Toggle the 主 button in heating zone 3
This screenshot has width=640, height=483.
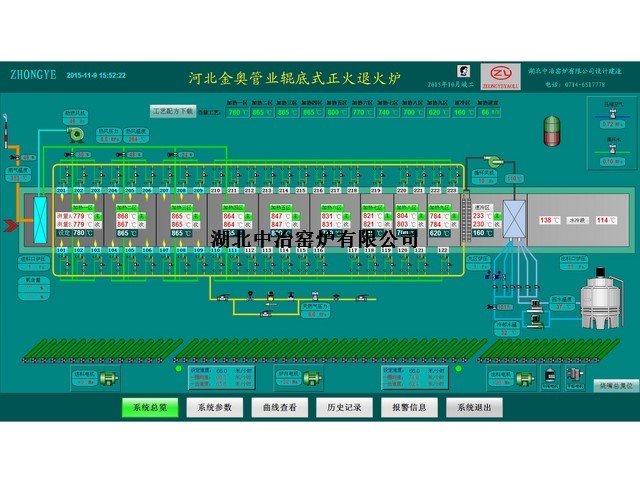pyautogui.click(x=196, y=215)
